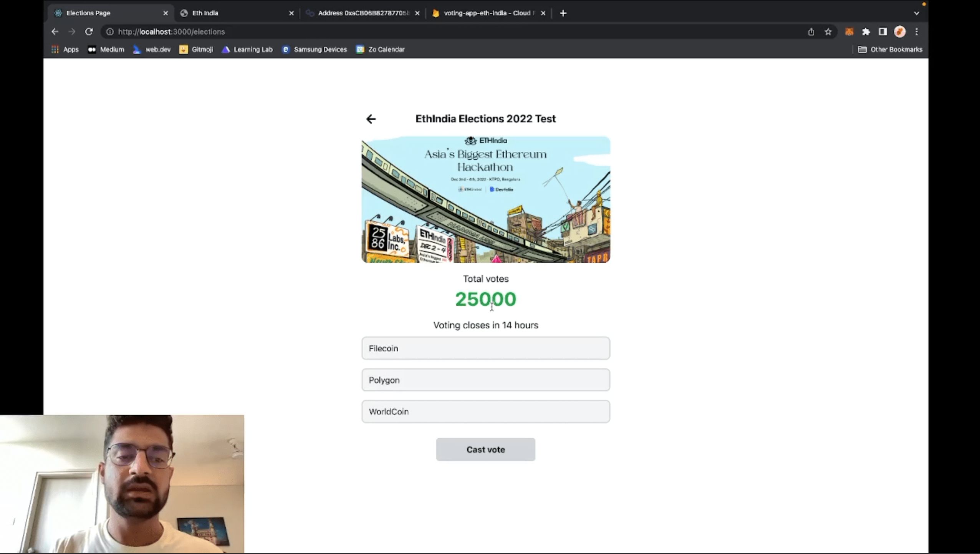
Task: Switch to the voting-app-eth-india Cloud tab
Action: pyautogui.click(x=488, y=13)
